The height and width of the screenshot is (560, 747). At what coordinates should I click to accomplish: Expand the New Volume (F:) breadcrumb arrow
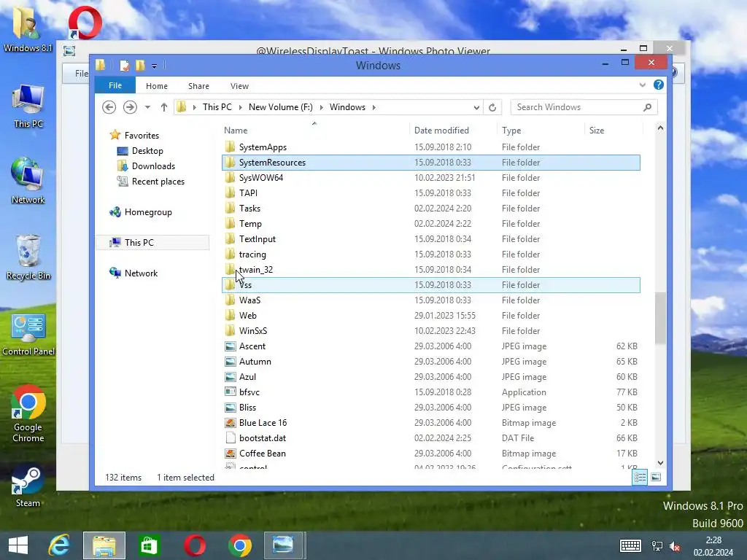[321, 107]
